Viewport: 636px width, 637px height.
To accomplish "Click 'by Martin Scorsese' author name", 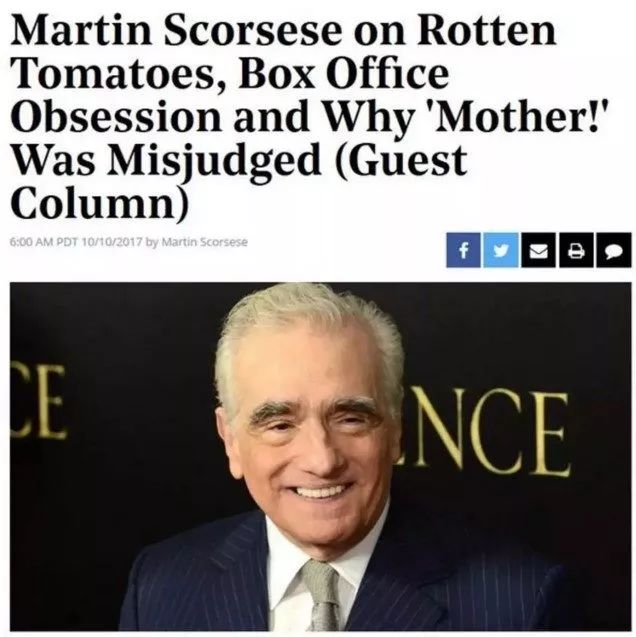I will pos(197,242).
